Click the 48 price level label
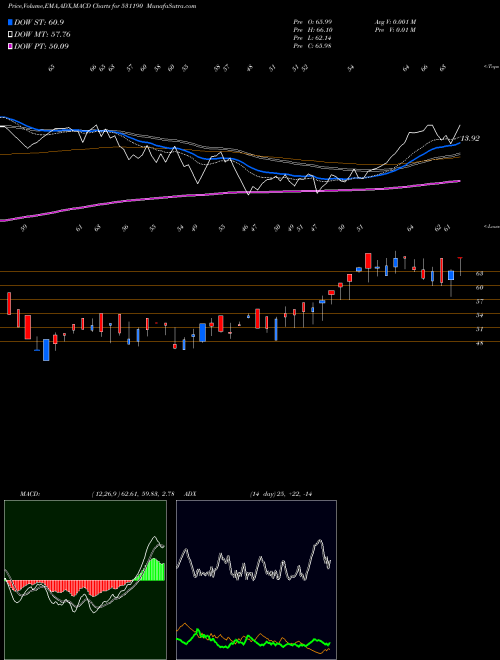This screenshot has height=660, width=500. [479, 343]
